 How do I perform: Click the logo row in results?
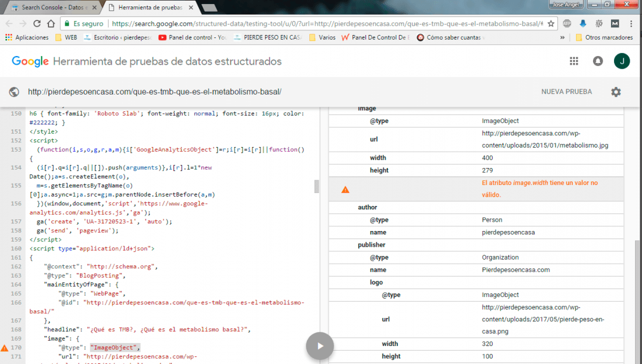(476, 282)
